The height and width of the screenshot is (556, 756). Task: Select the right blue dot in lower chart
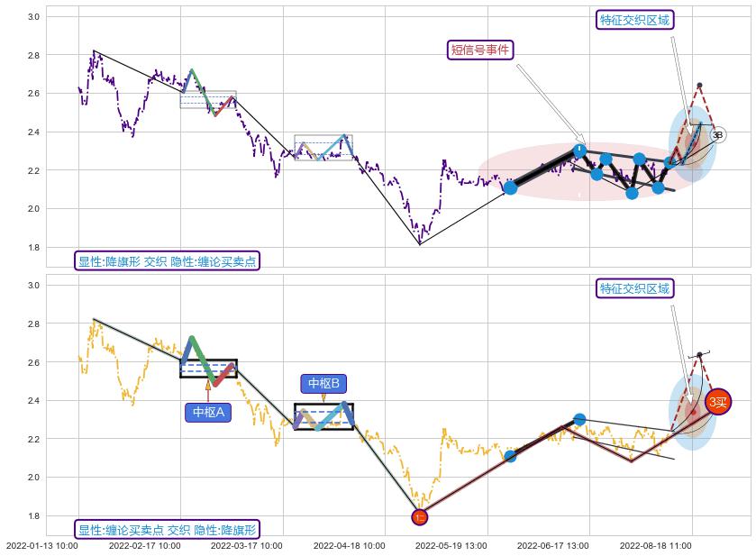click(x=579, y=419)
